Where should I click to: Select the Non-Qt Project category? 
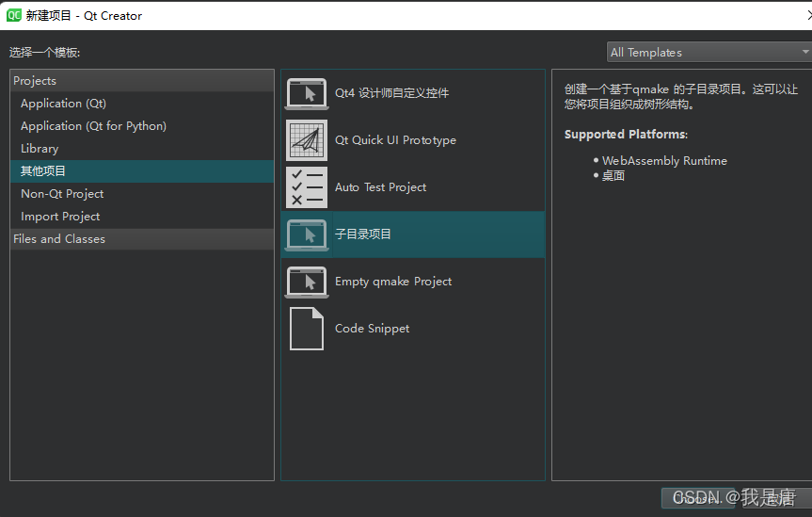[x=142, y=194]
